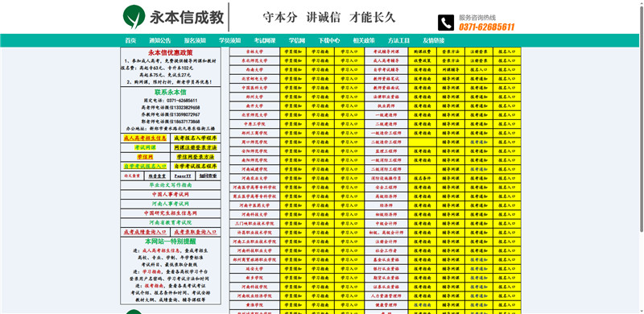This screenshot has width=644, height=314.
Task: Open the 郑州大学 row link
Action: click(x=254, y=97)
